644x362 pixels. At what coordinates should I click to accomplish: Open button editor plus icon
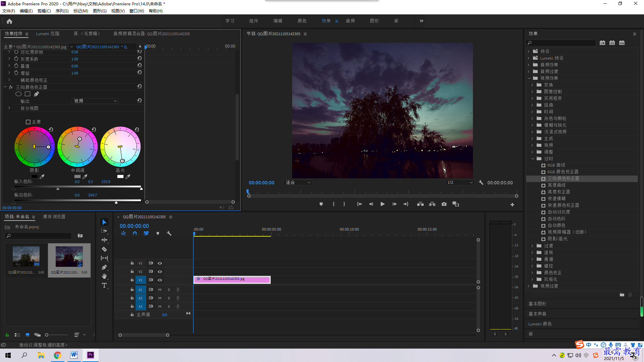coord(512,204)
